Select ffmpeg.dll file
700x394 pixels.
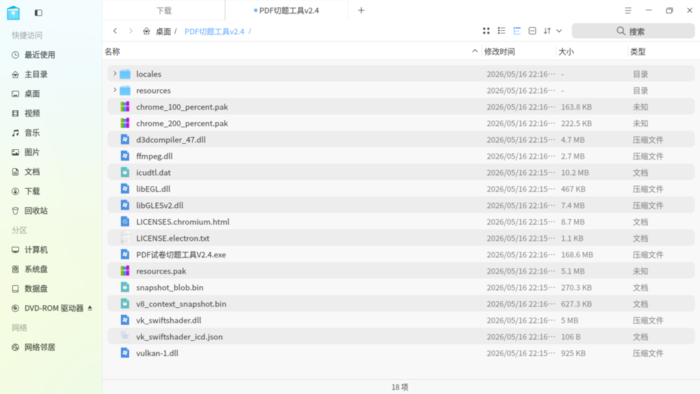pyautogui.click(x=401, y=156)
